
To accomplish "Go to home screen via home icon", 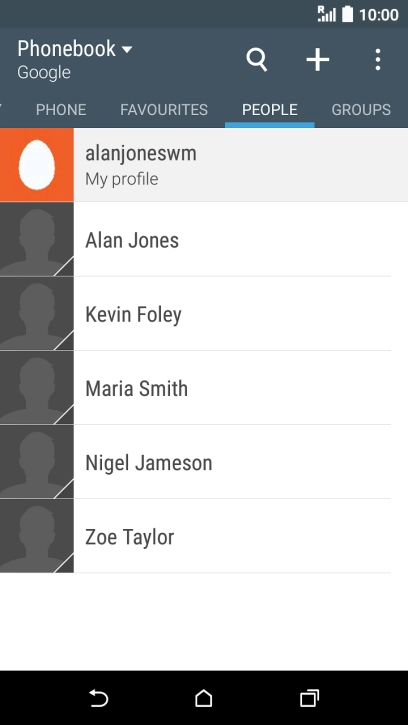I will (x=204, y=698).
